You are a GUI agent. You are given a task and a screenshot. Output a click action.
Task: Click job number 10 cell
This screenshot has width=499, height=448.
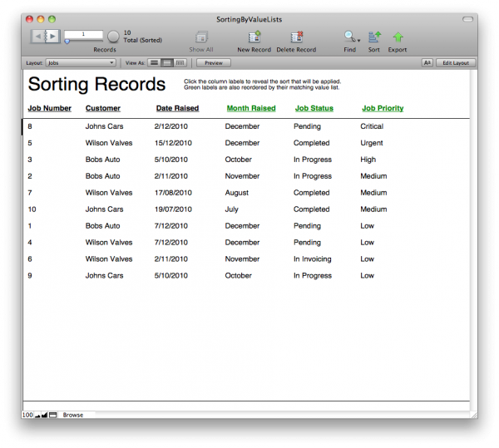coord(32,209)
